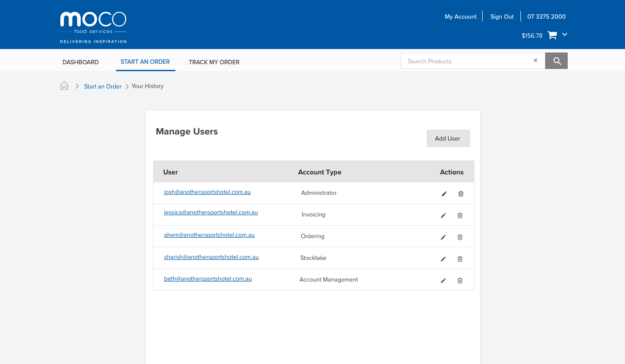The image size is (625, 364).
Task: Open jessica@anothersportshotel.com.au user link
Action: [x=211, y=212]
